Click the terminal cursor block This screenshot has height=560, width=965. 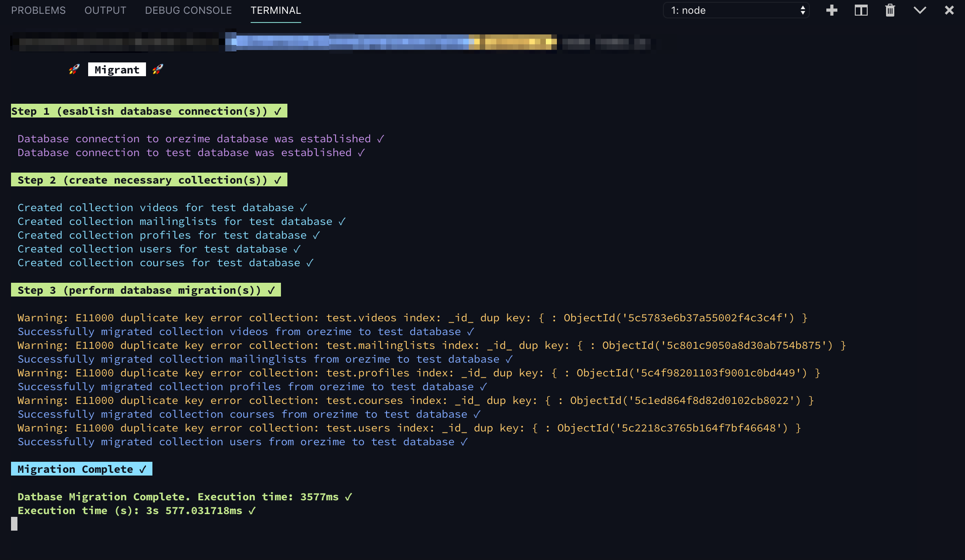(x=14, y=524)
